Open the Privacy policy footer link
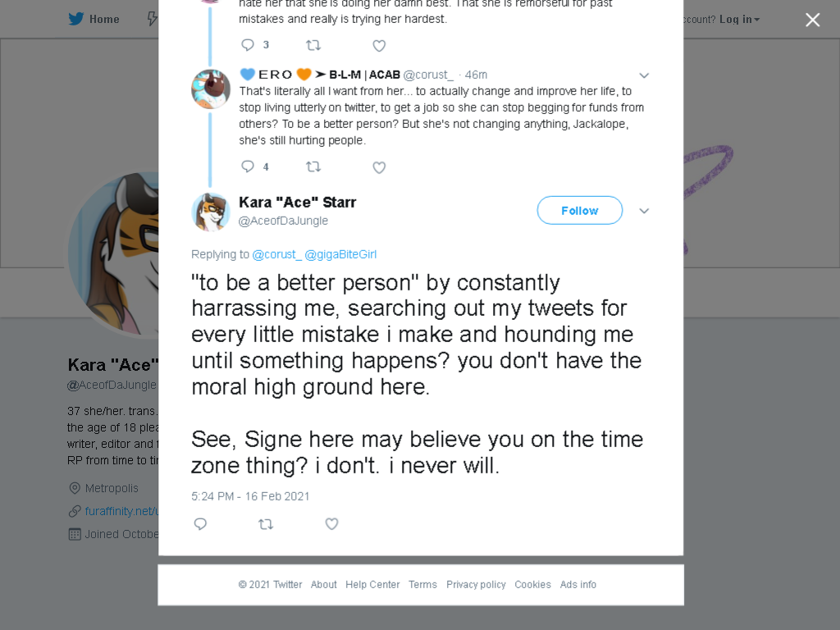The height and width of the screenshot is (630, 840). click(476, 584)
